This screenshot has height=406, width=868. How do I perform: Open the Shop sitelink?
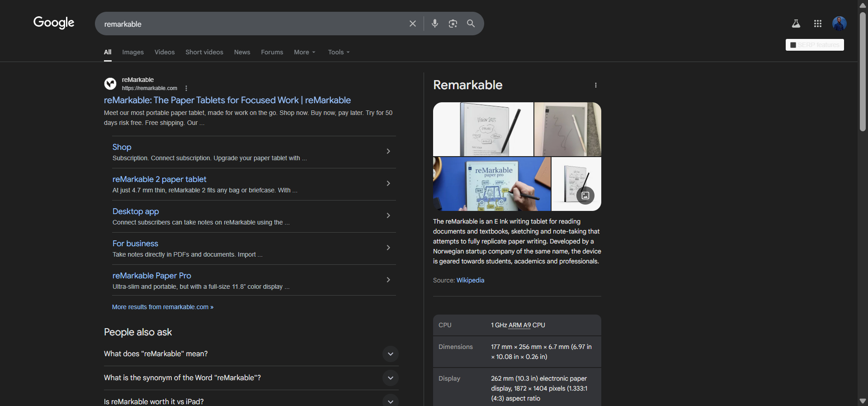coord(122,147)
